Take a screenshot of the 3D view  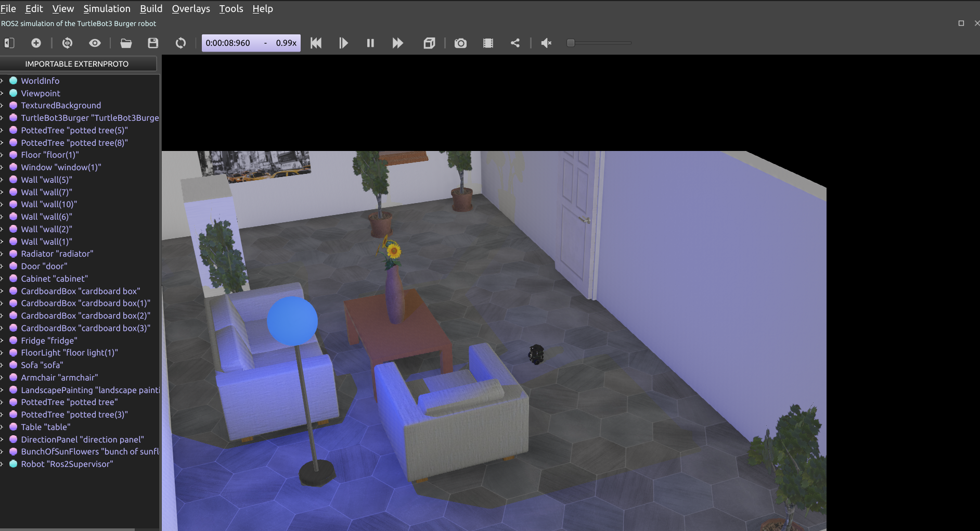coord(461,43)
